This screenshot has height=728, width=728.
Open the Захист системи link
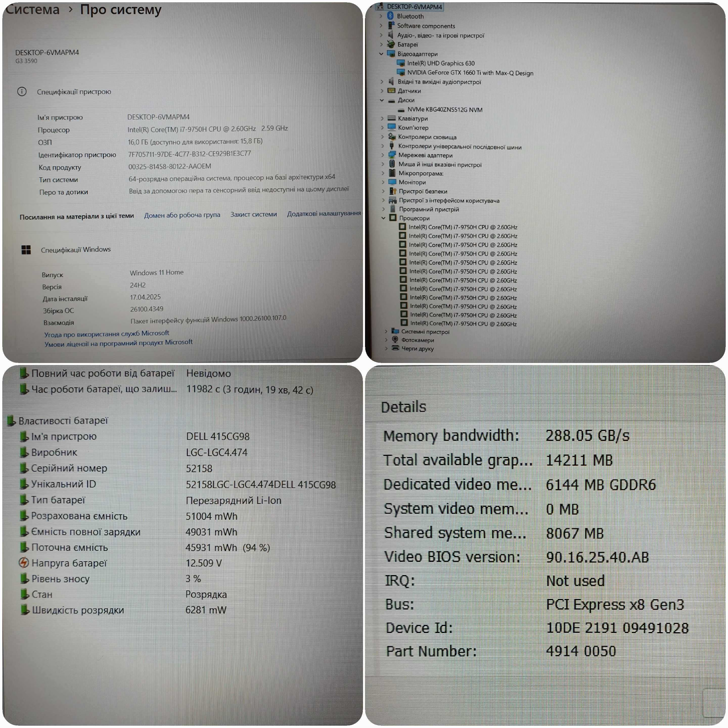pos(254,214)
